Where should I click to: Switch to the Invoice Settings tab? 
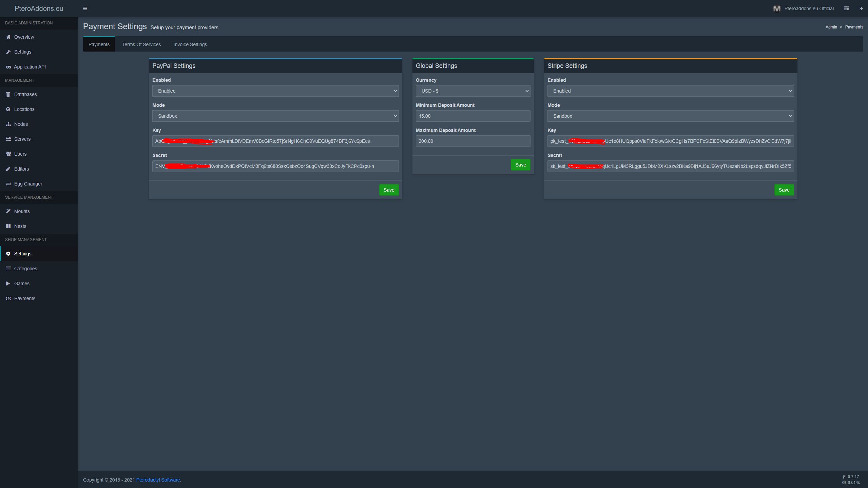(x=190, y=44)
